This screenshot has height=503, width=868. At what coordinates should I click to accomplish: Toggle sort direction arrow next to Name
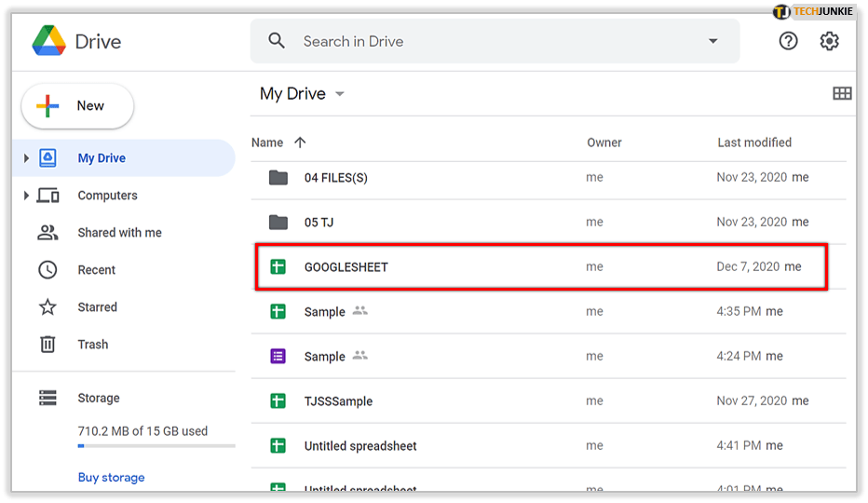300,143
